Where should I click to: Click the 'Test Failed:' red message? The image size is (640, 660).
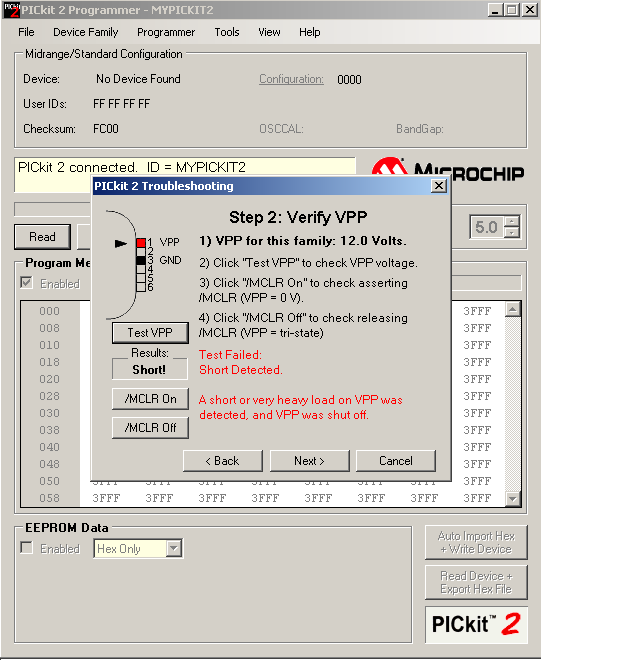tap(230, 354)
